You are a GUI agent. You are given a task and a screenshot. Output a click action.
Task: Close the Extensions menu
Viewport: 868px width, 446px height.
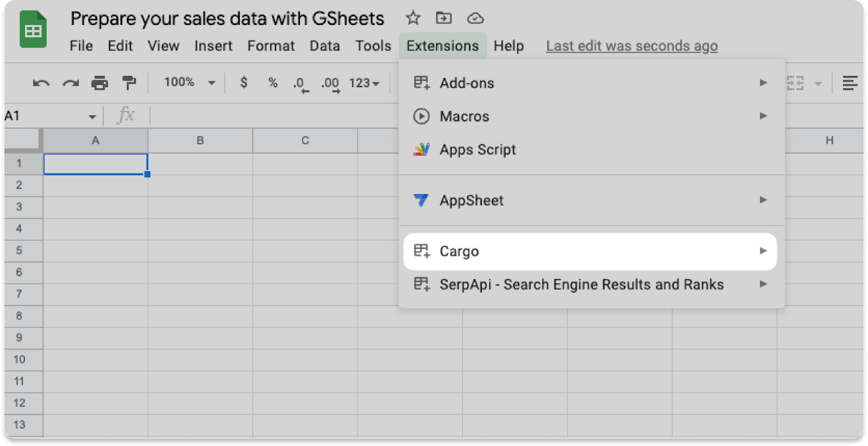443,46
